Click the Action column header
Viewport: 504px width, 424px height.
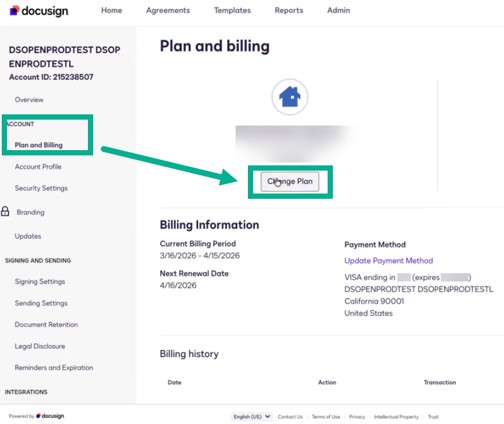click(x=327, y=382)
